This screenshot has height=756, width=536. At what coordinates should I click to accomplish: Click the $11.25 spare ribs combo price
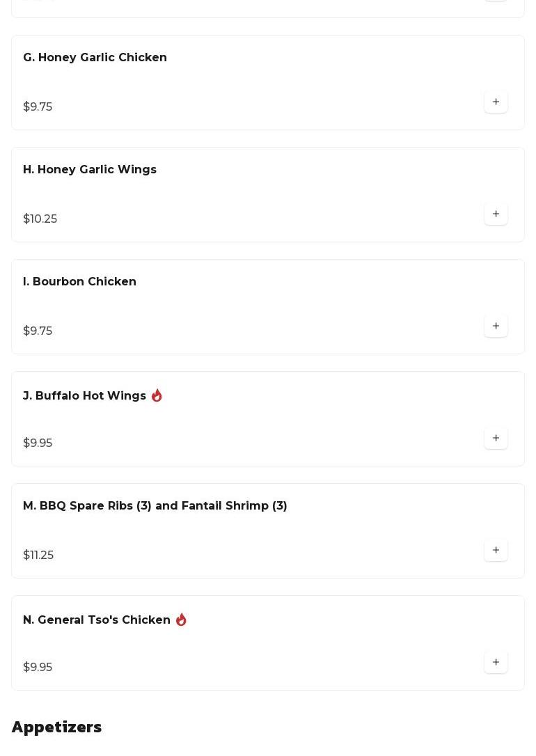pyautogui.click(x=38, y=556)
